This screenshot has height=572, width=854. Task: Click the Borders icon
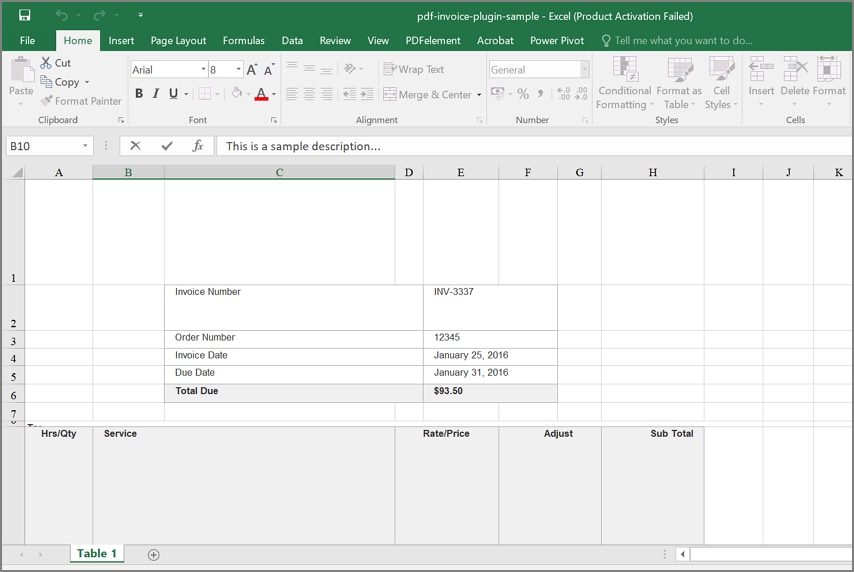point(204,94)
